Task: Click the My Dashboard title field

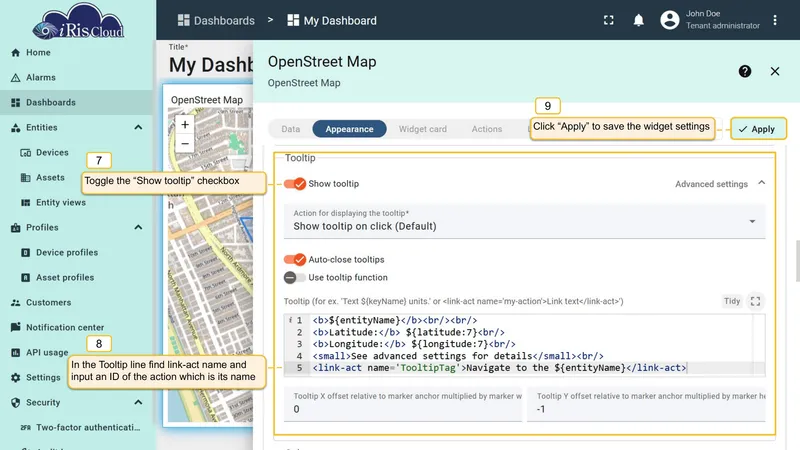Action: 211,65
